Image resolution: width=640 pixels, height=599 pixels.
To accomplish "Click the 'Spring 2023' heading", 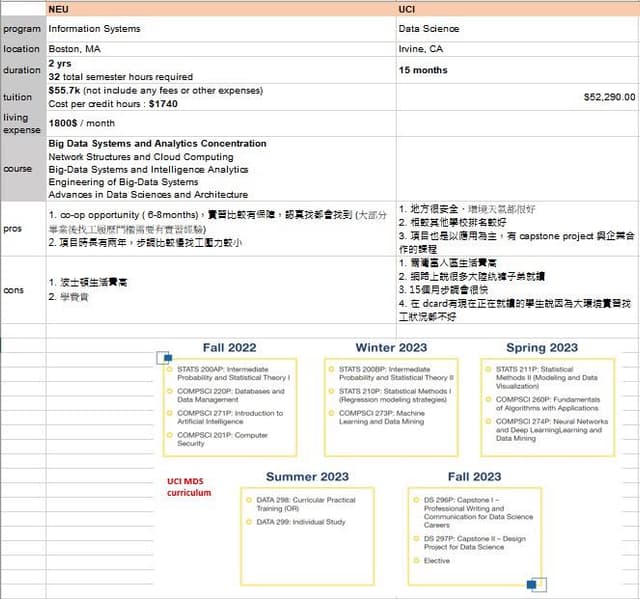I will point(542,348).
